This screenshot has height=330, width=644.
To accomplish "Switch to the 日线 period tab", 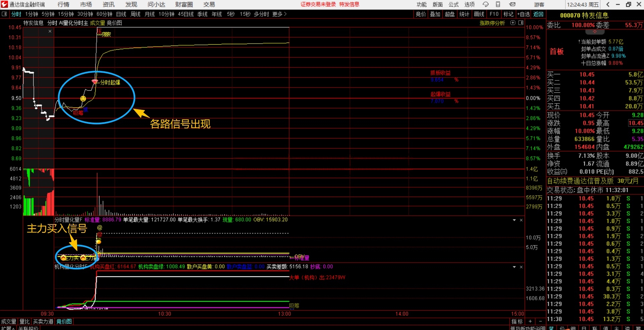I will click(x=121, y=14).
